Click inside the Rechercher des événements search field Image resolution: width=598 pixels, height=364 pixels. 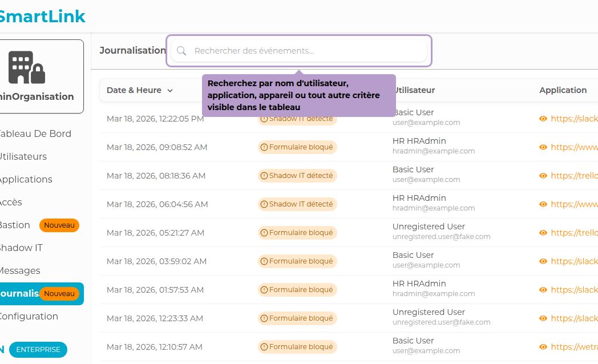tap(297, 51)
